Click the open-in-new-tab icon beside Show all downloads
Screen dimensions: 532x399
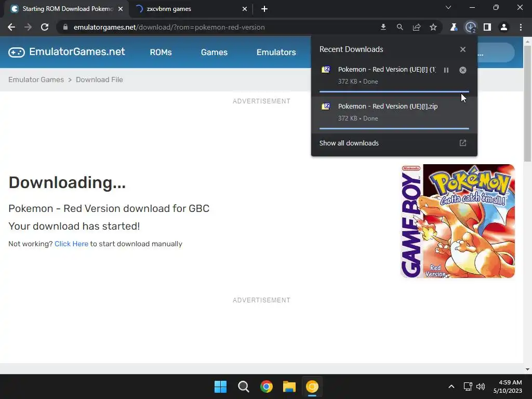coord(463,143)
